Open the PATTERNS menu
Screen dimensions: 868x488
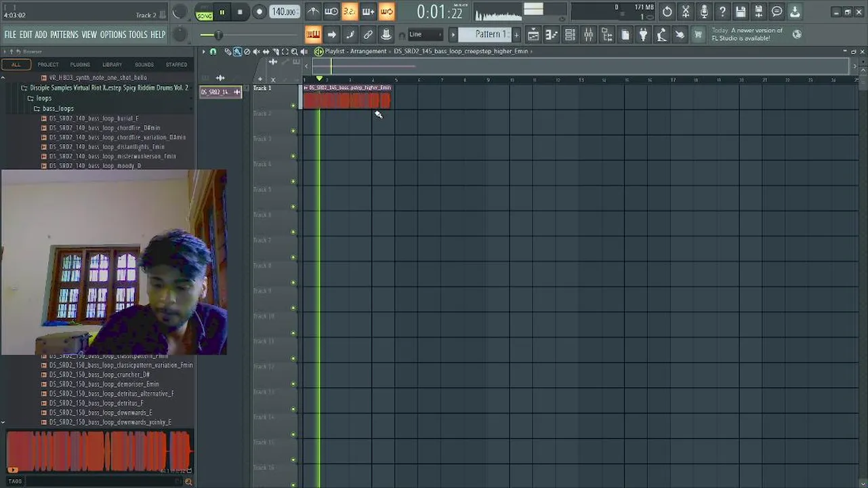(x=64, y=35)
